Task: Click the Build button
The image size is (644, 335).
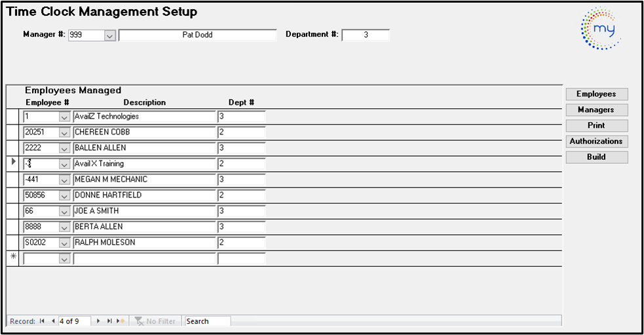Action: coord(596,157)
